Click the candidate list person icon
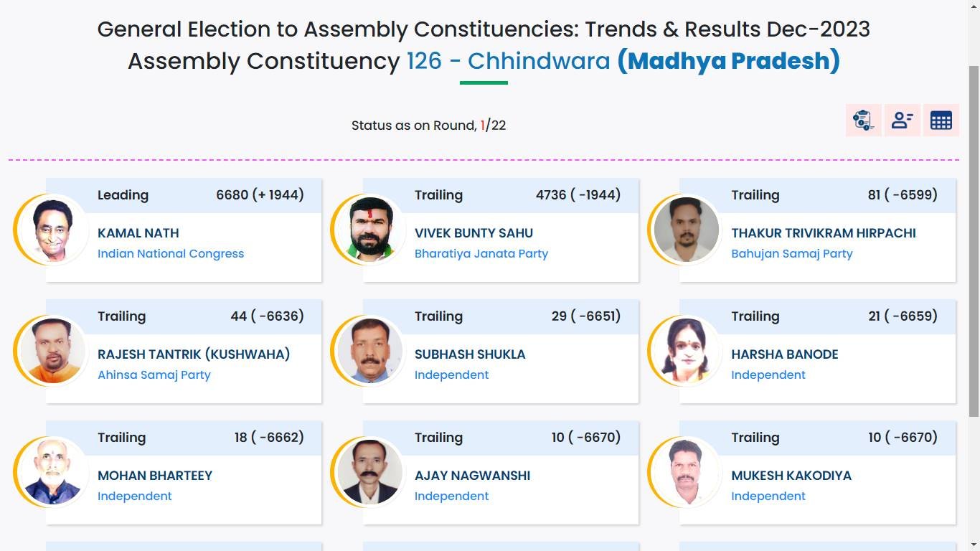The image size is (980, 551). click(x=902, y=121)
